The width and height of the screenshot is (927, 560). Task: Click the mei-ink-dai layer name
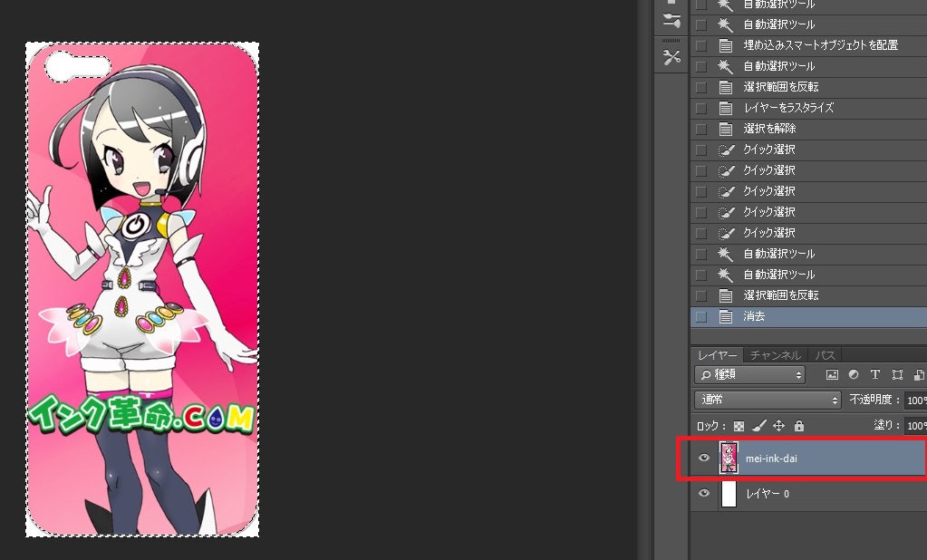[x=771, y=459]
